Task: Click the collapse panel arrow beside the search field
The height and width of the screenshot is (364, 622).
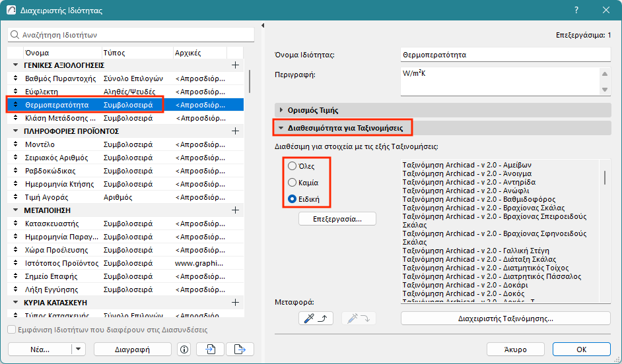Action: 263,26
